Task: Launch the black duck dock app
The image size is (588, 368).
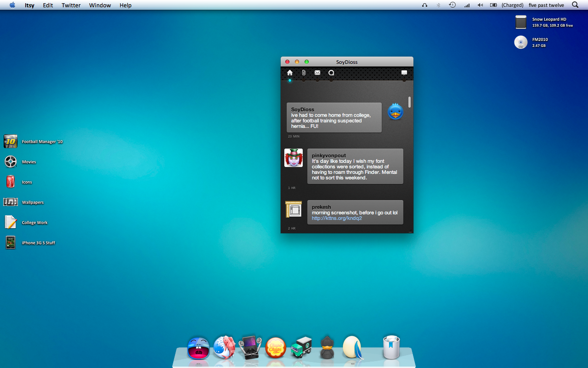Action: pyautogui.click(x=327, y=347)
